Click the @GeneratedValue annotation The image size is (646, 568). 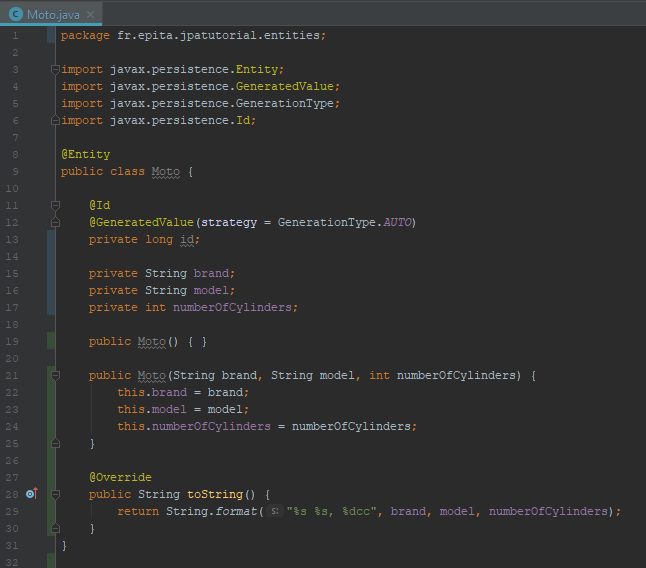(141, 222)
